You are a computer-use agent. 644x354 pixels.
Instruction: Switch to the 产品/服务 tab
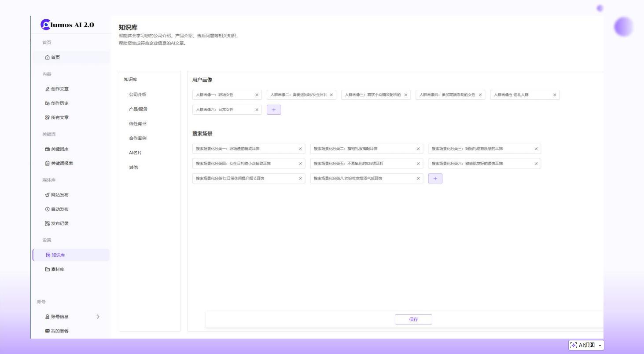(138, 109)
